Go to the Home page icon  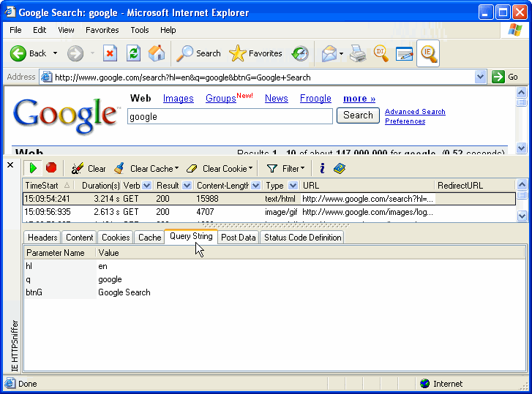coord(157,53)
